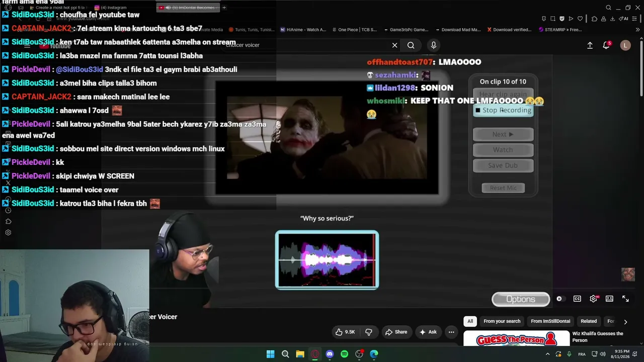Open a new browser tab
This screenshot has height=362, width=644.
click(x=224, y=8)
